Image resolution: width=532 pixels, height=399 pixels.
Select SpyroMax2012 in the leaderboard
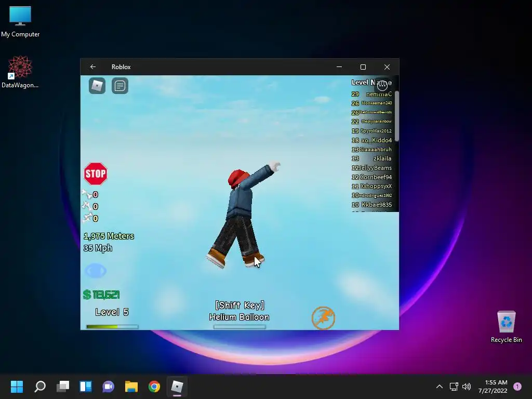coord(376,130)
